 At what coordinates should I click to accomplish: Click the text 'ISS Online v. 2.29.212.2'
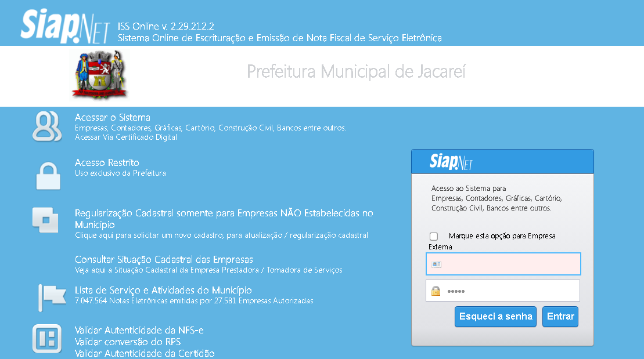pos(166,26)
